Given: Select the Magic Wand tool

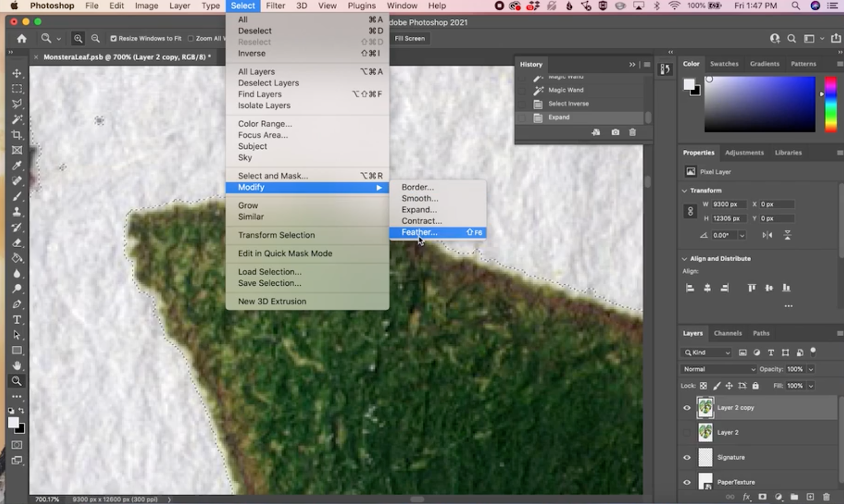Looking at the screenshot, I should (17, 119).
